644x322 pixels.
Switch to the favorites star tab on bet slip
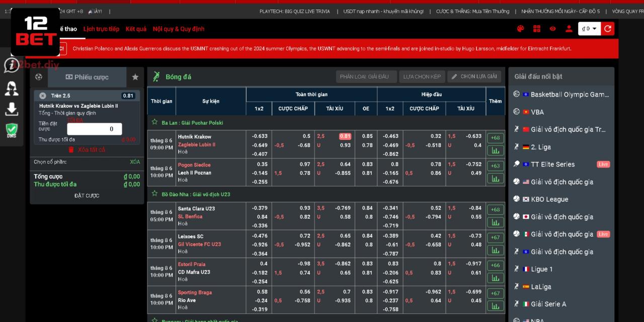(x=135, y=77)
